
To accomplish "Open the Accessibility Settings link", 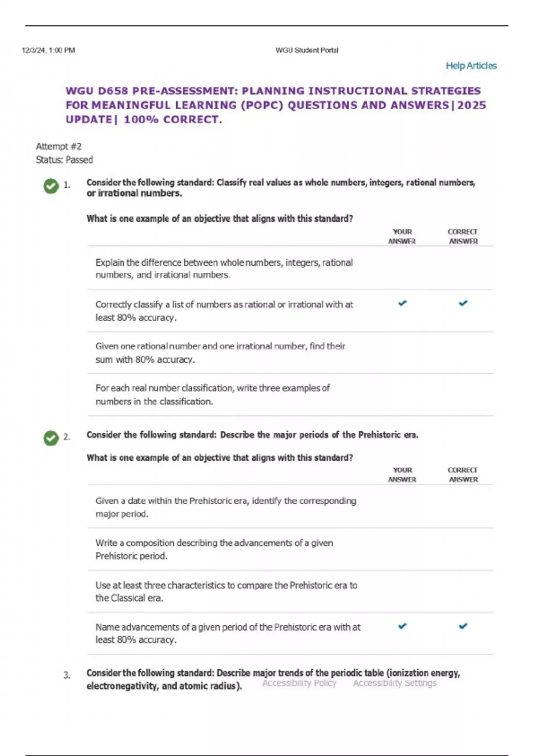I will click(395, 683).
